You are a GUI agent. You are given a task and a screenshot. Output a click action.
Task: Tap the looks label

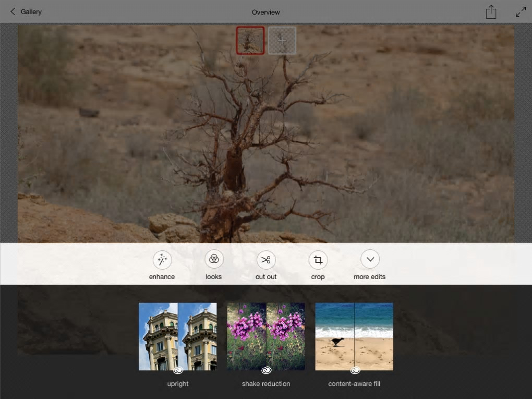pos(213,277)
